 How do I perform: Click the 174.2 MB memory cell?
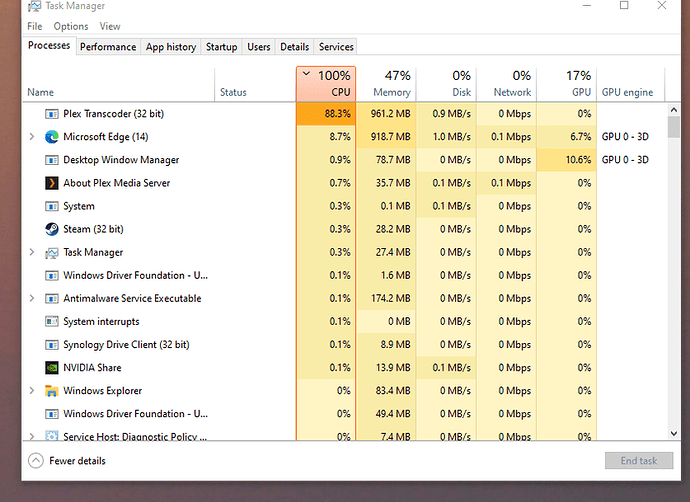[x=386, y=298]
